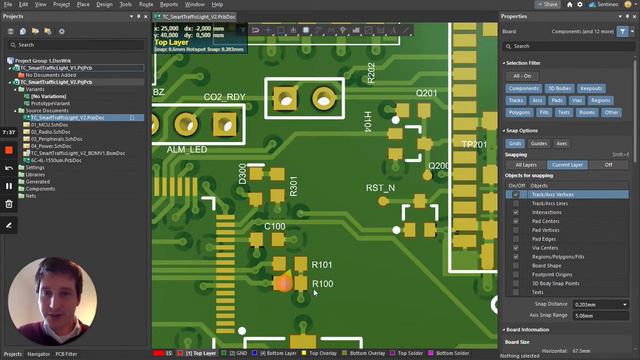The image size is (640, 360).
Task: Open the settings gear in the title bar
Action: point(580,4)
